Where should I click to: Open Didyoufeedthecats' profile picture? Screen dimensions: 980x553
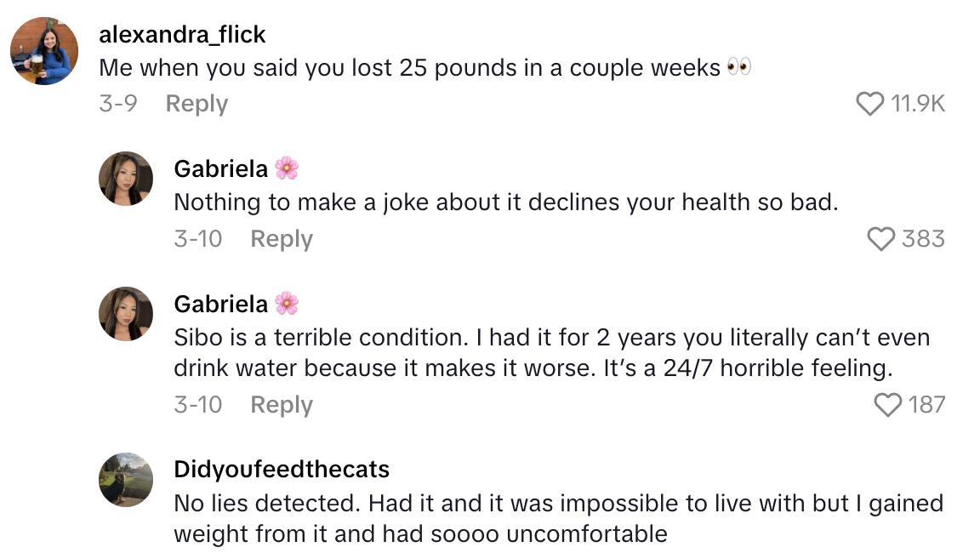tap(126, 480)
